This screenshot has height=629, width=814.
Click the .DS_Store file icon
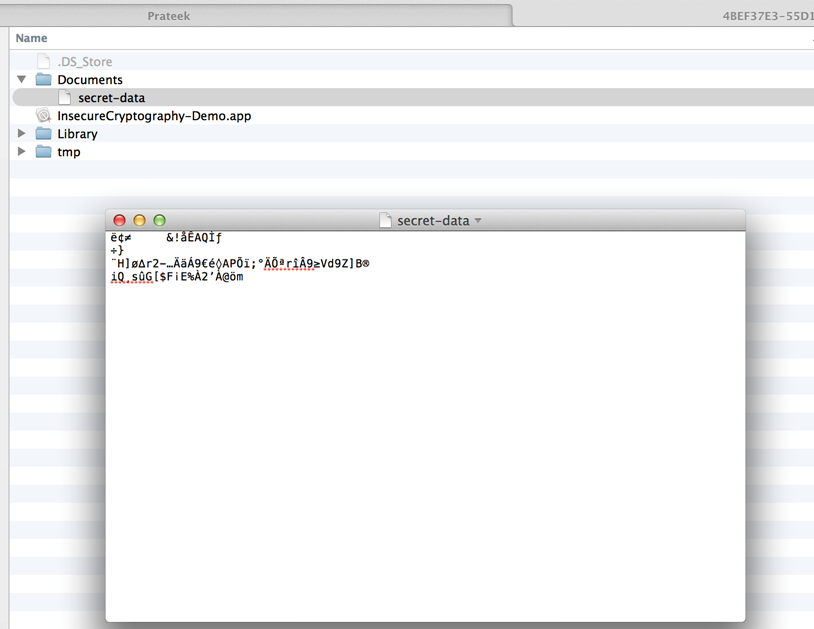coord(43,62)
